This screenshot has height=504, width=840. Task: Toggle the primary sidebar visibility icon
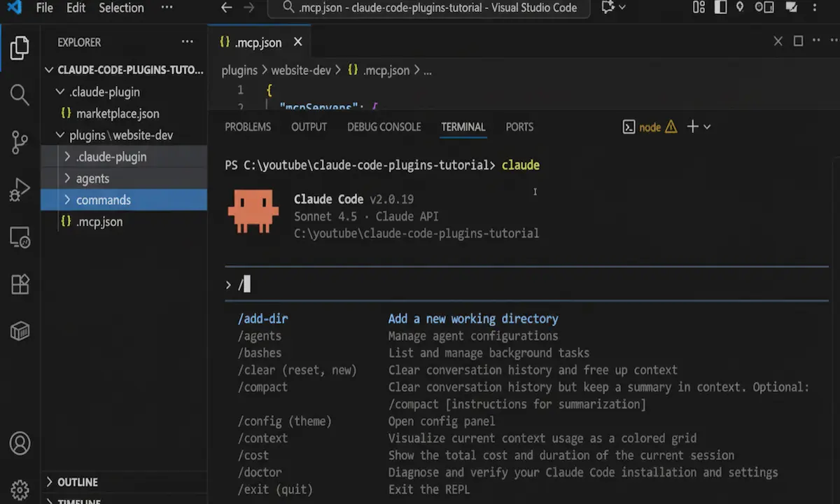pyautogui.click(x=722, y=8)
